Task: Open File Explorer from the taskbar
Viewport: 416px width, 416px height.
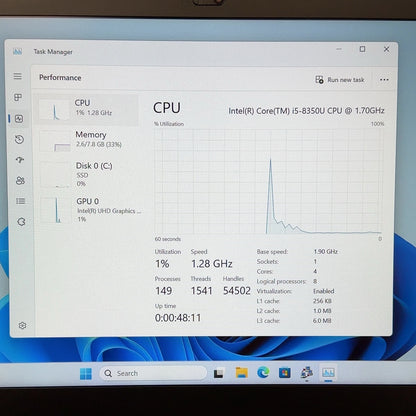Action: click(x=242, y=373)
